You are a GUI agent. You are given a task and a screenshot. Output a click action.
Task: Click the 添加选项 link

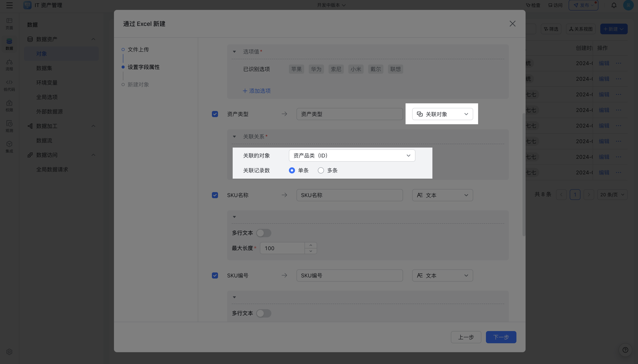click(x=256, y=91)
